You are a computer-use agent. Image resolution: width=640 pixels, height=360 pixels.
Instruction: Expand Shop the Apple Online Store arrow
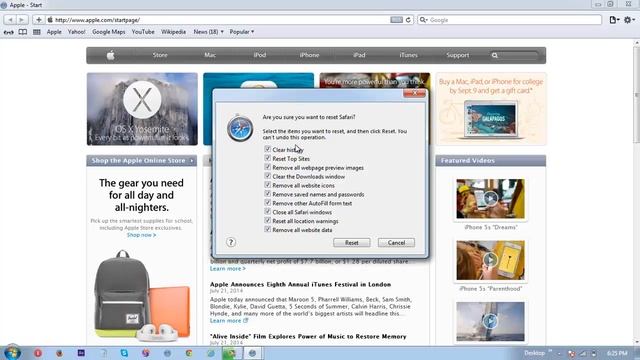click(x=191, y=161)
